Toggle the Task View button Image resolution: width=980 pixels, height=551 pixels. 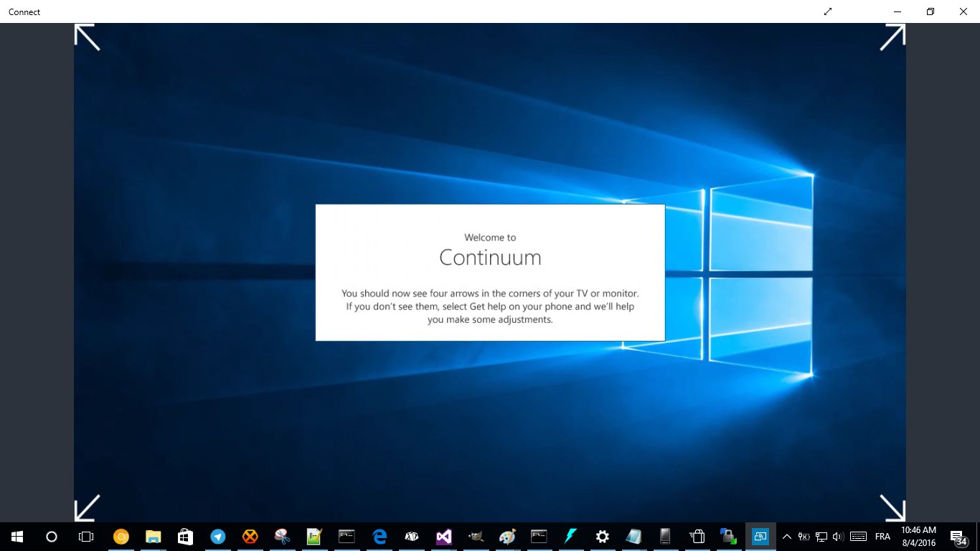tap(86, 537)
